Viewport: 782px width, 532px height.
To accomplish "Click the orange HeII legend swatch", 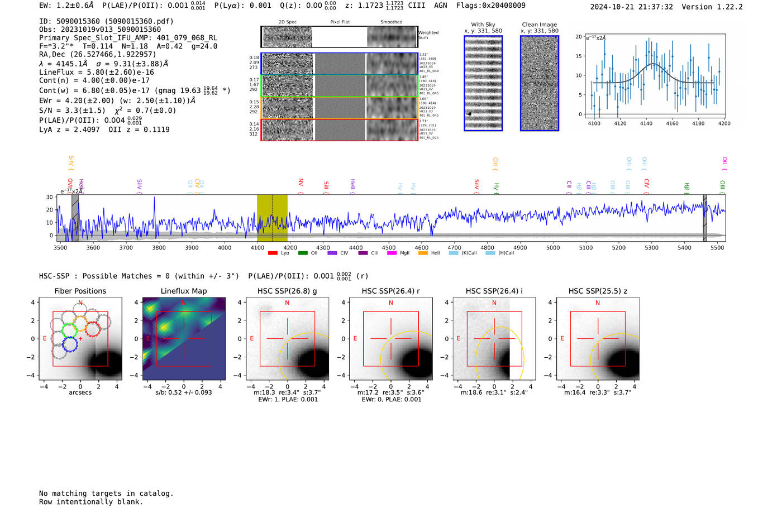I will (x=423, y=253).
